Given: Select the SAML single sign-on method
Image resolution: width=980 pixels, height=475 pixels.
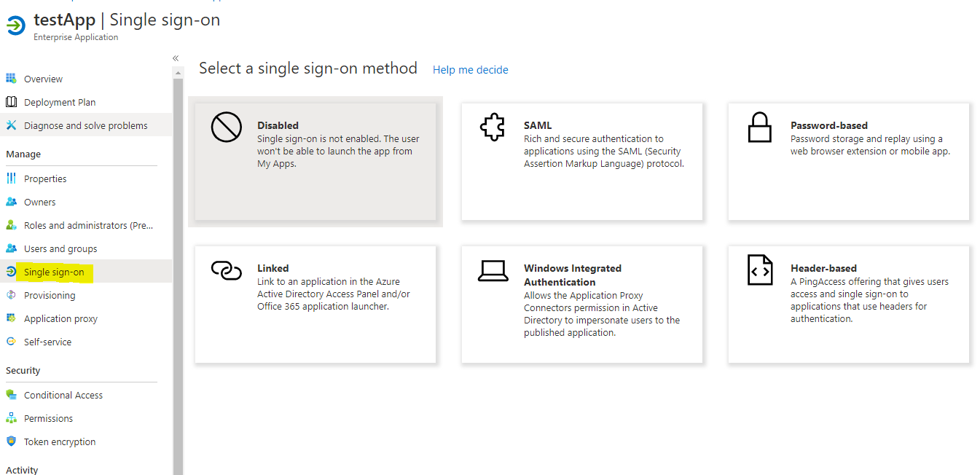Looking at the screenshot, I should [581, 162].
